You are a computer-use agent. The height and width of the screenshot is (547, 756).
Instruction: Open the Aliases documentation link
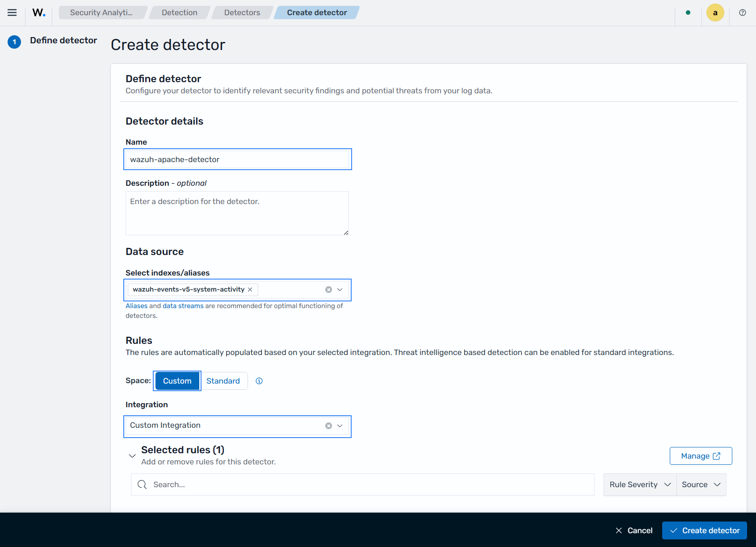point(136,306)
